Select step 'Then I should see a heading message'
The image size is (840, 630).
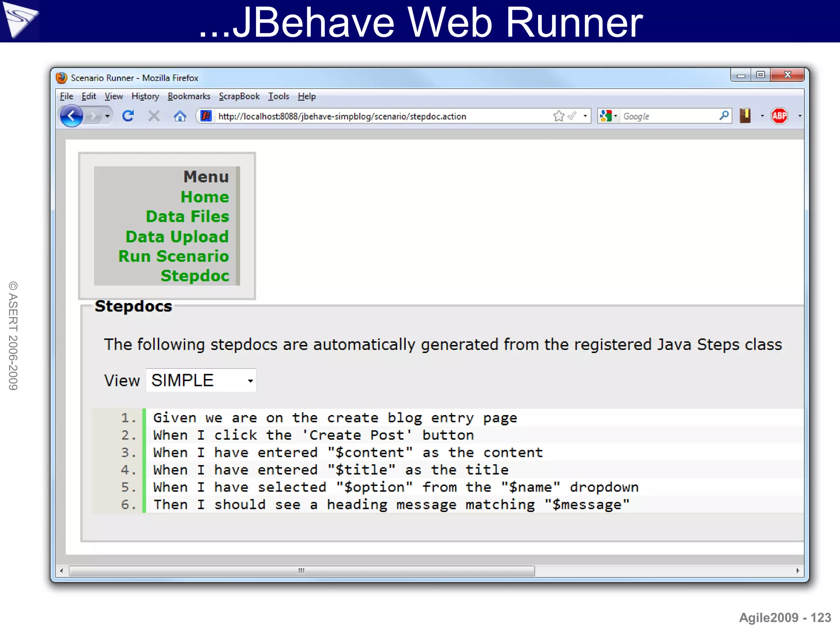tap(391, 504)
